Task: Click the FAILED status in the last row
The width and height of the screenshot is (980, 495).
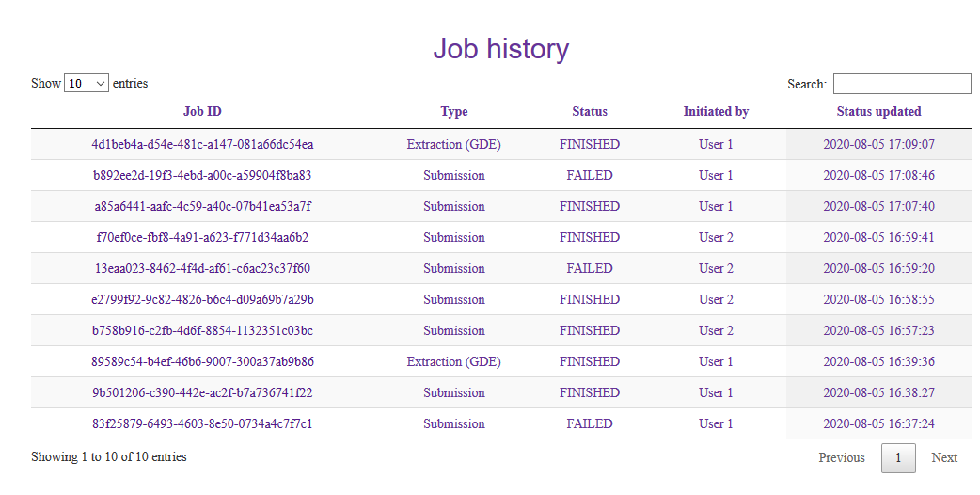Action: point(590,423)
